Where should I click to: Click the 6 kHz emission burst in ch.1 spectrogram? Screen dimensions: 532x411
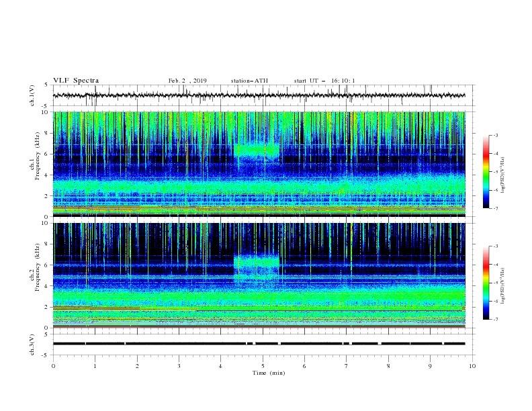[x=257, y=152]
